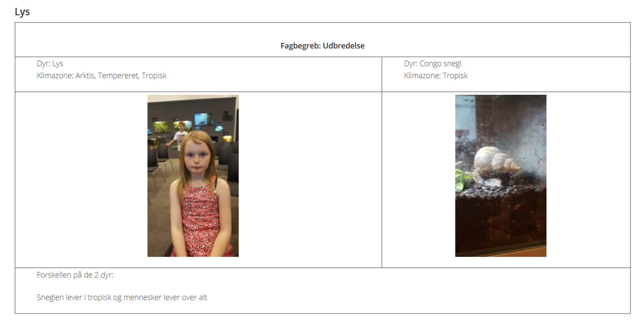Click the word "Sneglen" in the bottom sentence
644x332 pixels.
50,297
